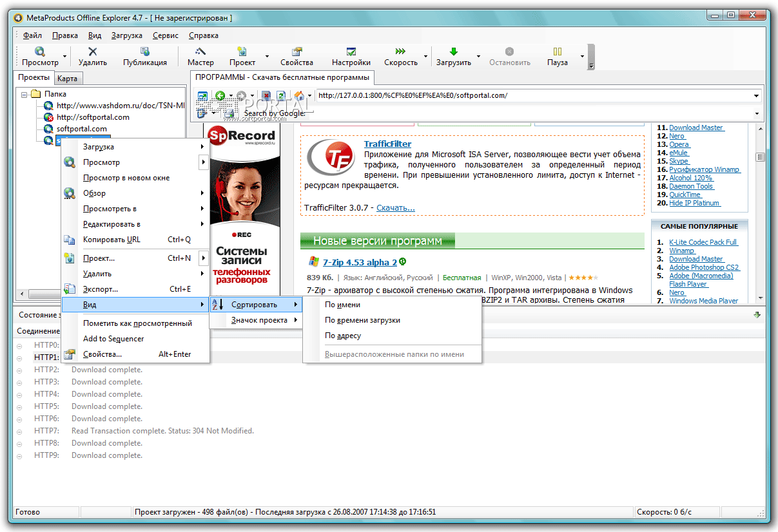
Task: Open 7-Zip 4.53 alpha 2 link
Action: (x=360, y=262)
